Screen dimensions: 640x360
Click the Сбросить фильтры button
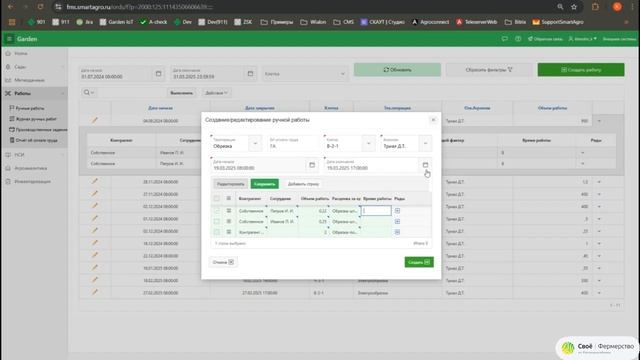[489, 70]
